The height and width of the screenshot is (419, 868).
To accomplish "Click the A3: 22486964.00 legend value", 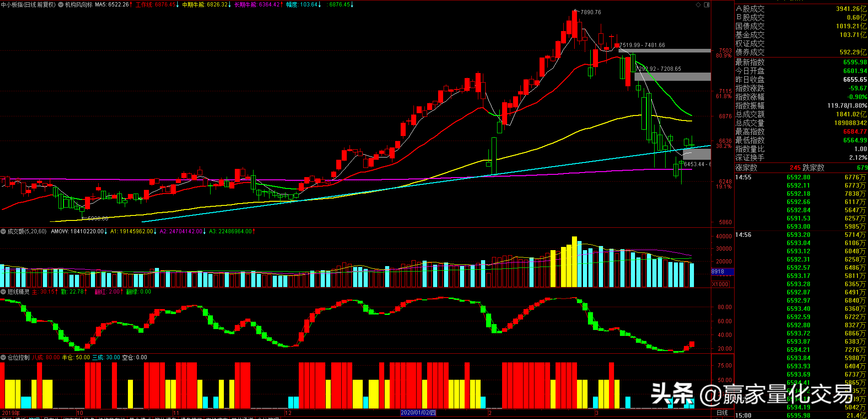I will coord(232,231).
